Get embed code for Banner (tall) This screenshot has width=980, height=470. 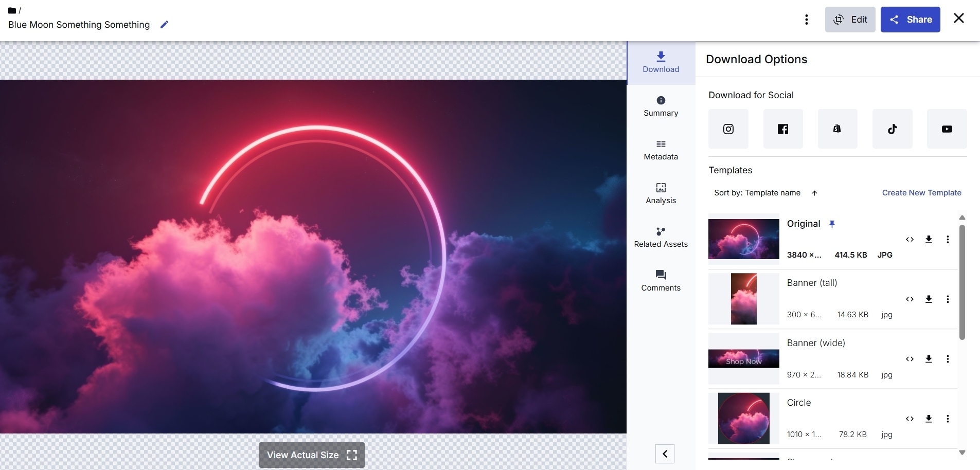click(910, 299)
